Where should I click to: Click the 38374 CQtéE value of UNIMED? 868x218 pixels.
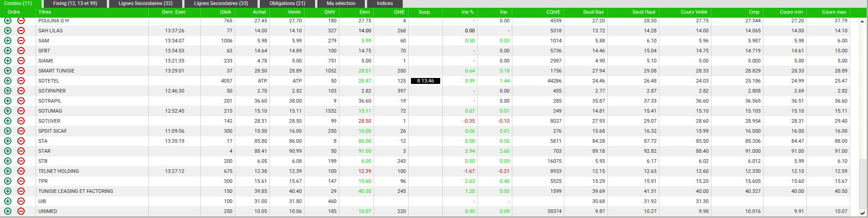point(554,211)
